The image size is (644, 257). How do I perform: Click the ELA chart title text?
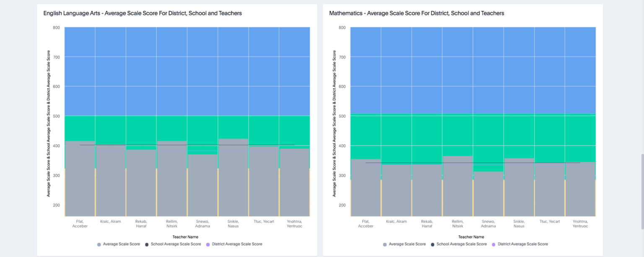coord(143,13)
